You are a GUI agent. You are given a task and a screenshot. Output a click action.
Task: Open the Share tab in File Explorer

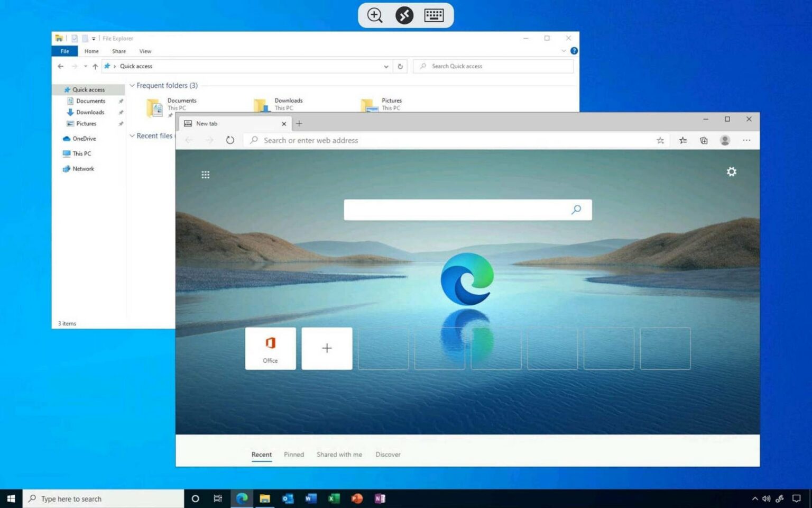(x=118, y=51)
